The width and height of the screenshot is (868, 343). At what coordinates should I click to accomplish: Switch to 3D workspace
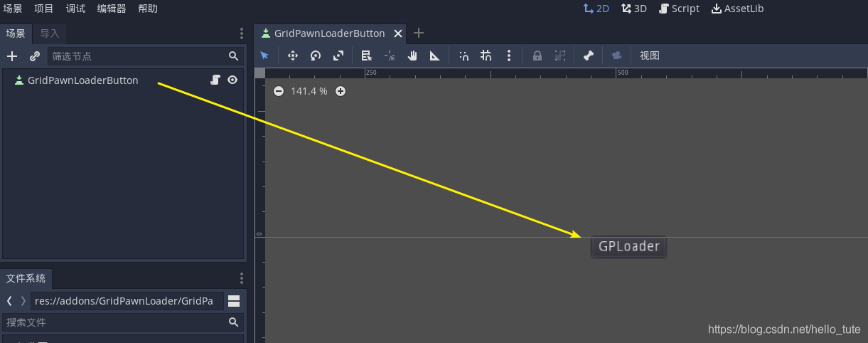[634, 9]
